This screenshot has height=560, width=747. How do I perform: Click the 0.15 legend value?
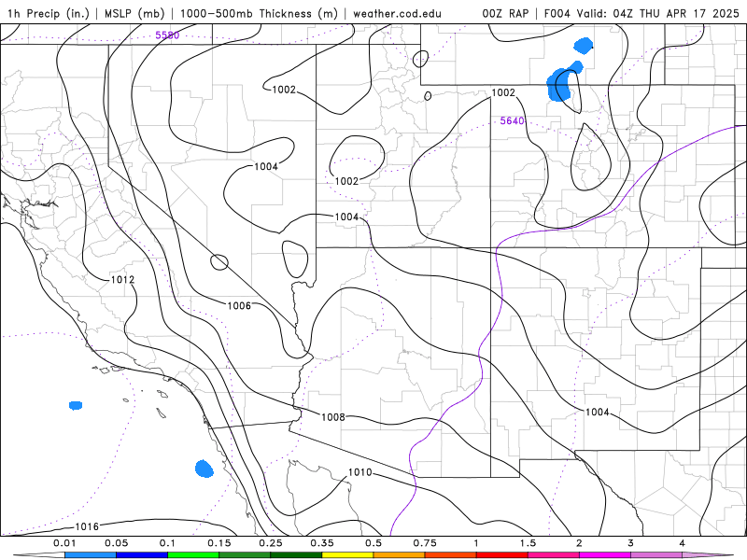point(219,543)
